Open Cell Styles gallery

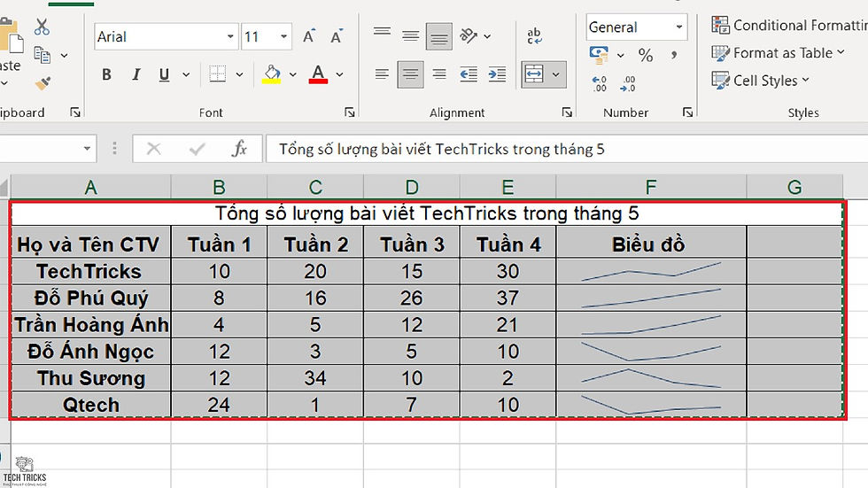coord(761,81)
